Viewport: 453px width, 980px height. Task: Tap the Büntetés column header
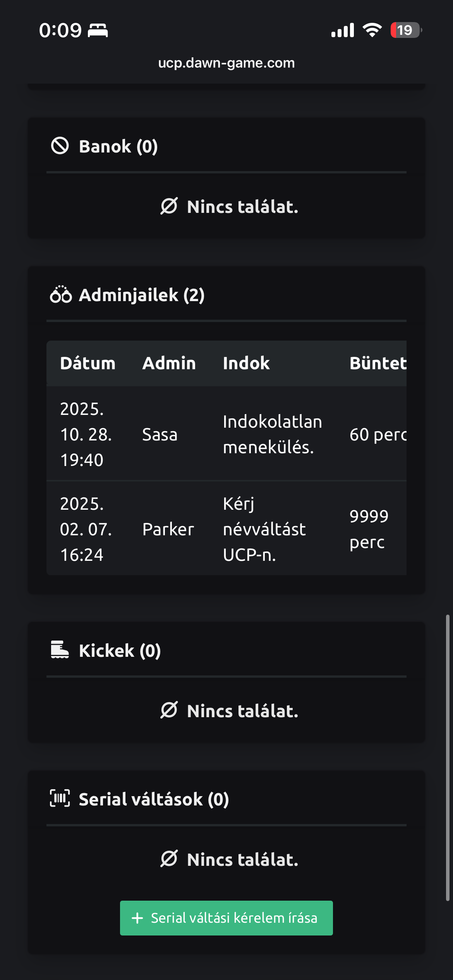pos(378,363)
